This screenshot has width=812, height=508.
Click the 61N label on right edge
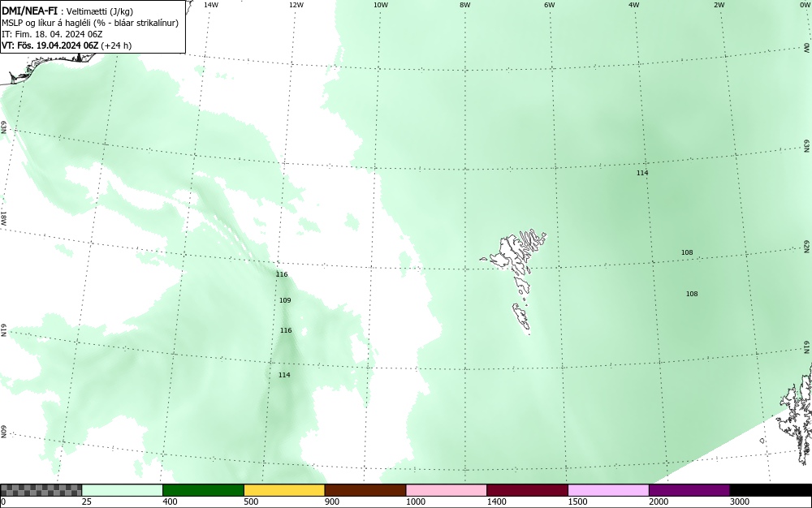[807, 347]
